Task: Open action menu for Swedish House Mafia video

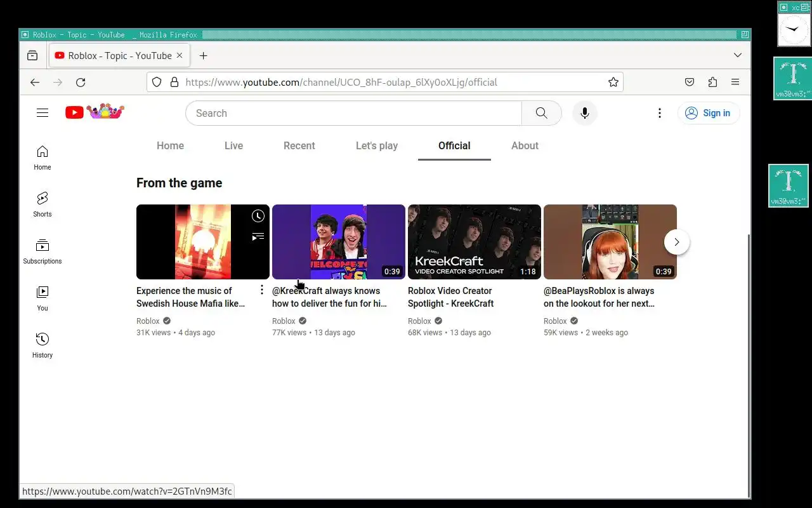Action: [262, 290]
